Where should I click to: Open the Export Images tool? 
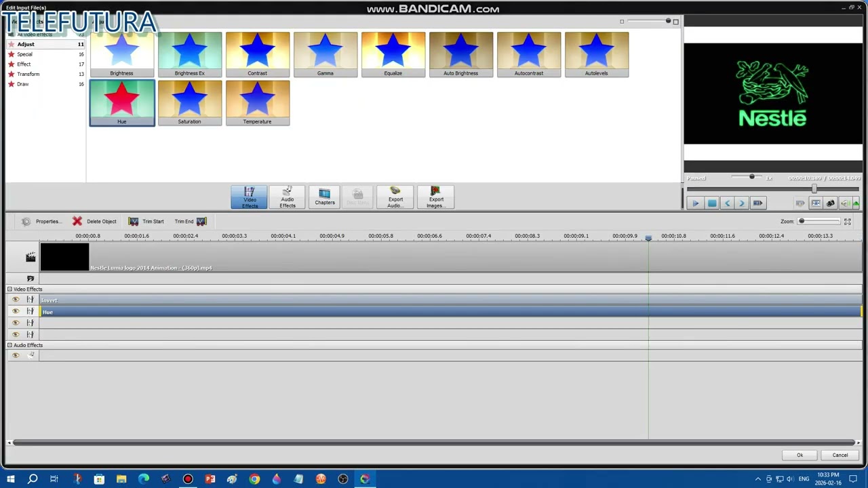pyautogui.click(x=435, y=197)
